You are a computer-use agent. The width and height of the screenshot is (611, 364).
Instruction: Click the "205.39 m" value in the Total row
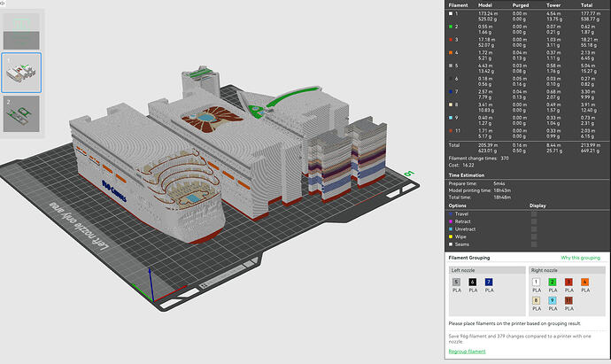pos(488,145)
